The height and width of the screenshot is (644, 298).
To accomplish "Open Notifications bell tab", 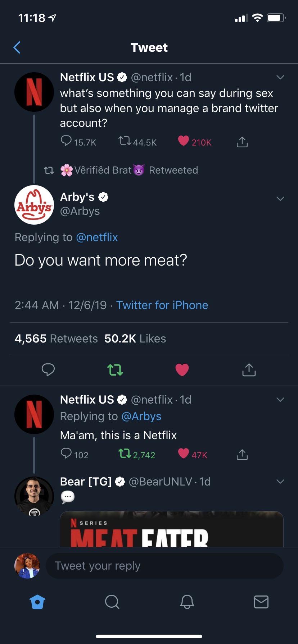I will pyautogui.click(x=187, y=602).
